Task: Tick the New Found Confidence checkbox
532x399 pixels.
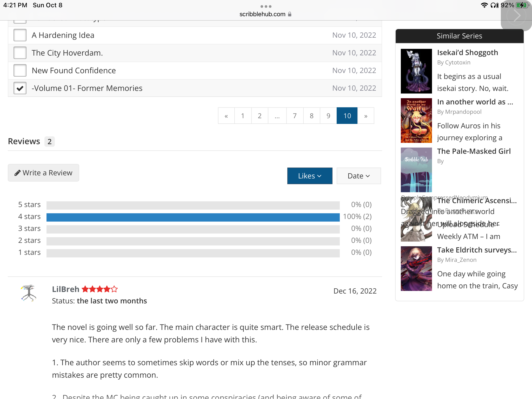Action: pos(20,70)
